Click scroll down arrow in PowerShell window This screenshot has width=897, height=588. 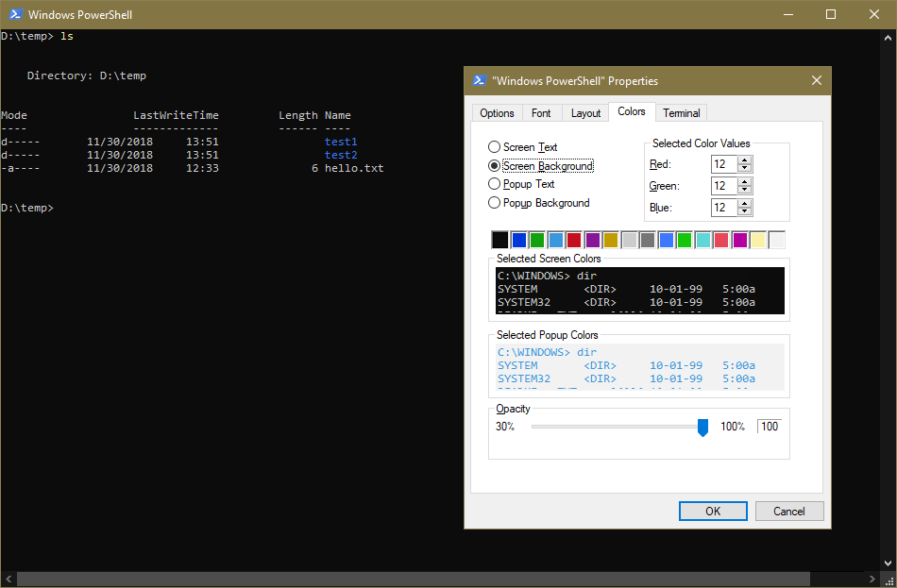click(x=888, y=563)
